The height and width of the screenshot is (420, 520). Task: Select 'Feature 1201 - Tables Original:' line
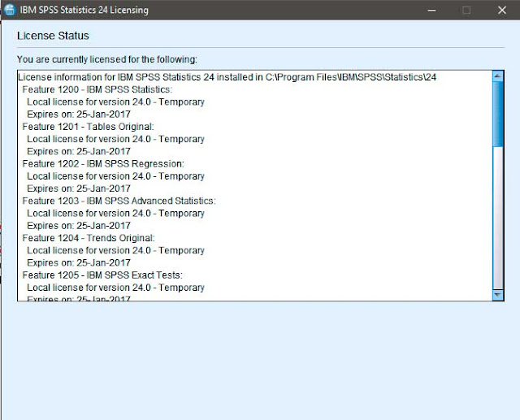coord(89,127)
